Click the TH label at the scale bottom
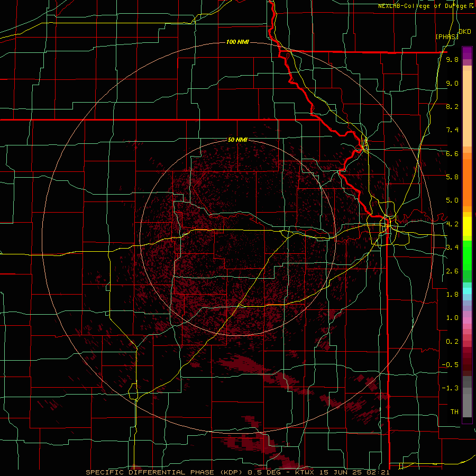The width and height of the screenshot is (476, 476). pos(454,412)
